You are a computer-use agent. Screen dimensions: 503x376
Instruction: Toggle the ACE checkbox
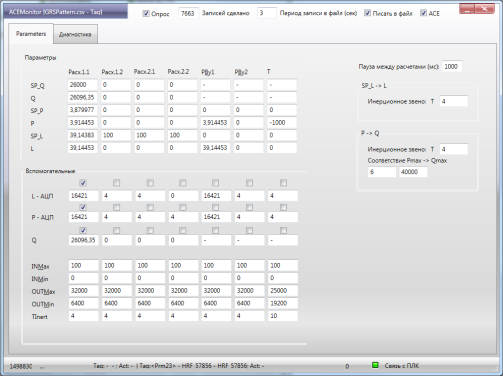[423, 13]
